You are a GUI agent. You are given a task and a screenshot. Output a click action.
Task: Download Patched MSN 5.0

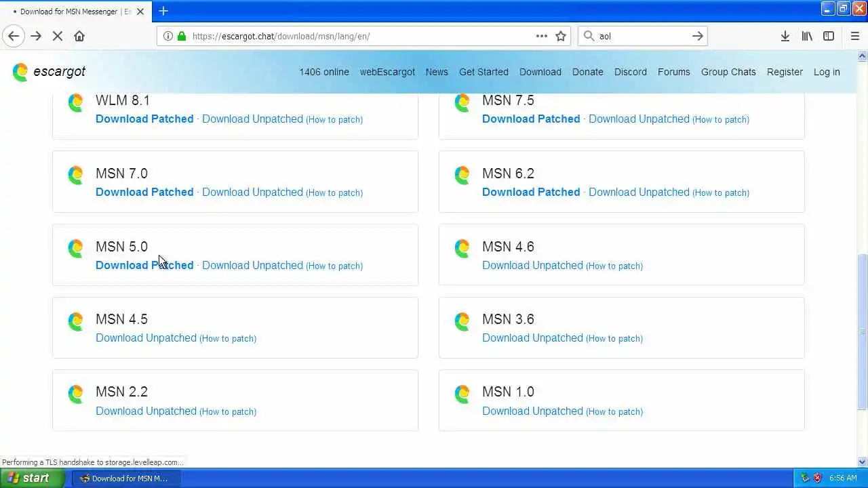click(144, 265)
